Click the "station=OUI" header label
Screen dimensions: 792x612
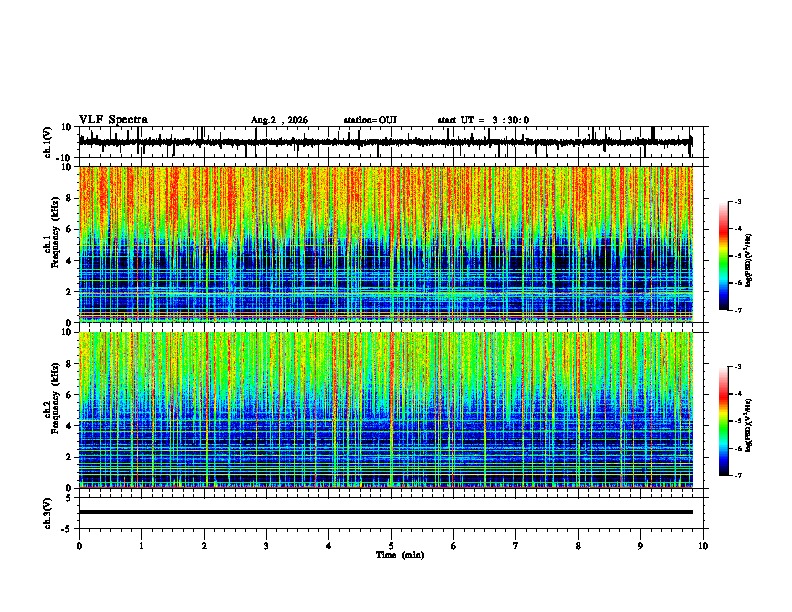pyautogui.click(x=370, y=120)
